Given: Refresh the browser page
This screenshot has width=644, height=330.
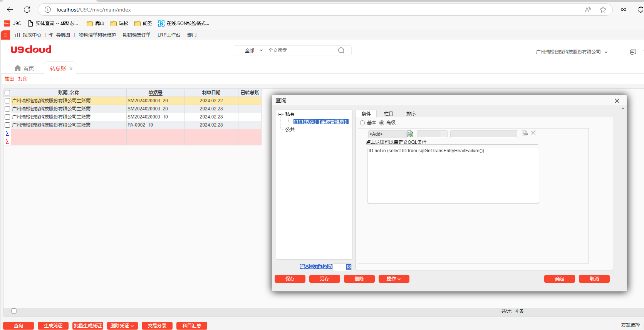Looking at the screenshot, I should coord(27,10).
